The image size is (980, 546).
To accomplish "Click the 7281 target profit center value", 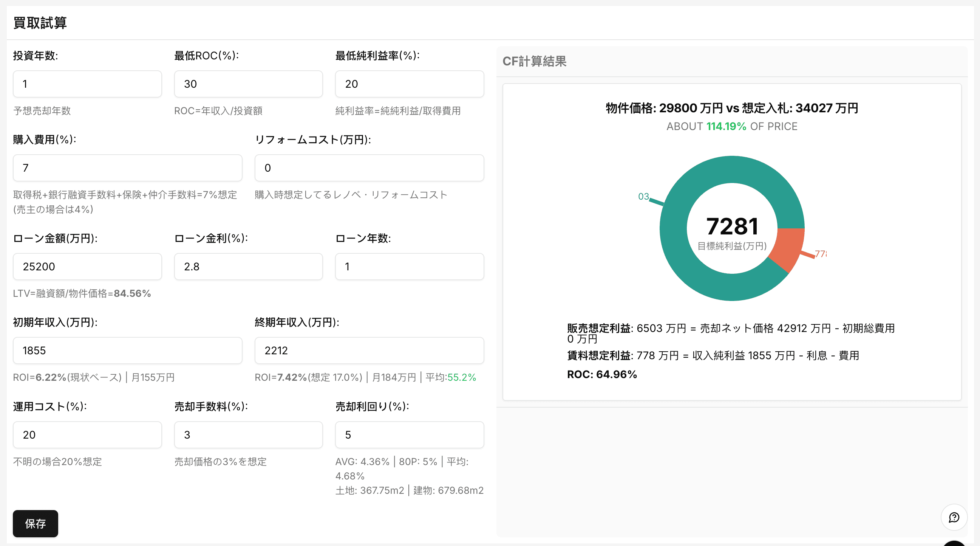I will click(x=732, y=226).
